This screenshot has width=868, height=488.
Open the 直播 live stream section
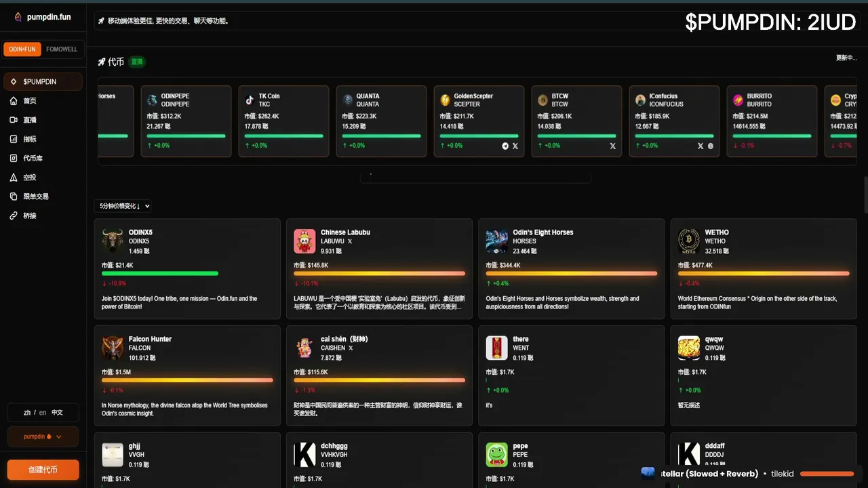[43, 120]
